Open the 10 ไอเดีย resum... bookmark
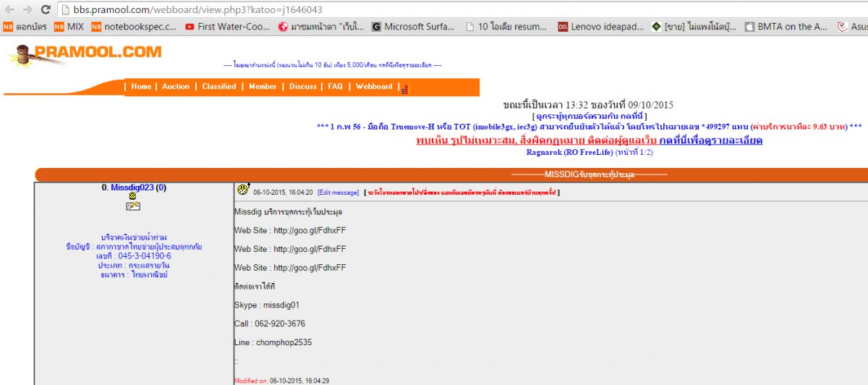The height and width of the screenshot is (385, 868). pos(506,27)
